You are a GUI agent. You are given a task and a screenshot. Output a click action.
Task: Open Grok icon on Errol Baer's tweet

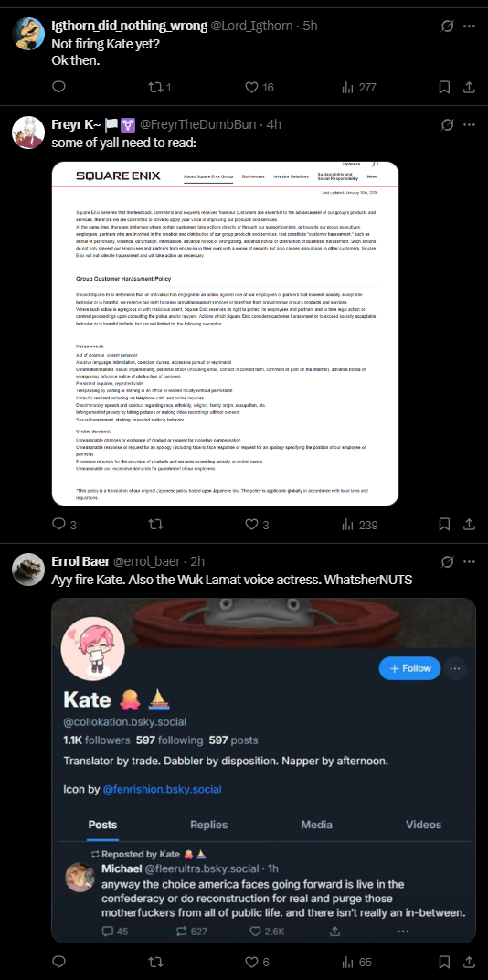point(448,562)
